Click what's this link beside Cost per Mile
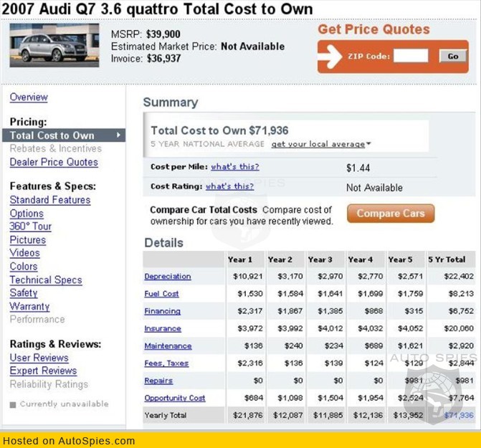481x448 pixels. click(235, 167)
